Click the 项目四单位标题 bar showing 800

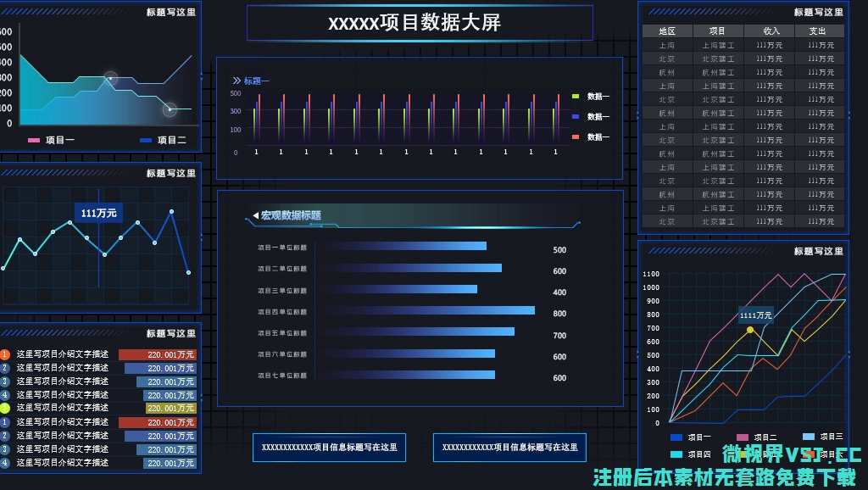coord(428,311)
